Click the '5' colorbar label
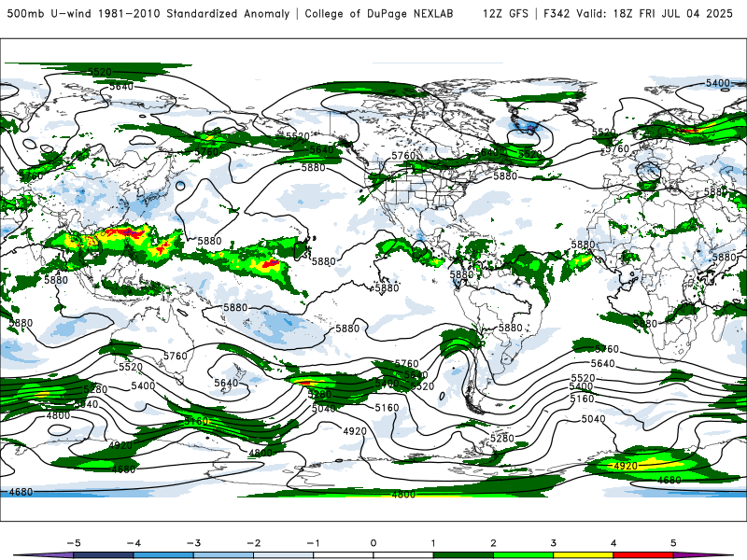The image size is (747, 560). tap(673, 543)
